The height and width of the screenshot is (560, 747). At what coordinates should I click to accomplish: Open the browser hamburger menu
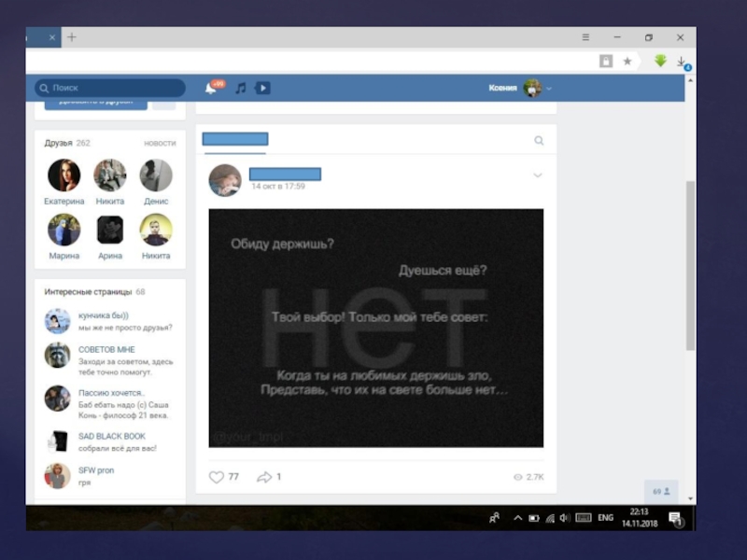[585, 37]
